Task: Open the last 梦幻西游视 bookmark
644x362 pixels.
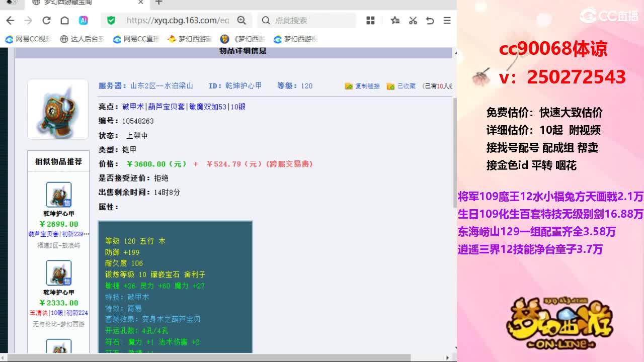Action: point(296,39)
